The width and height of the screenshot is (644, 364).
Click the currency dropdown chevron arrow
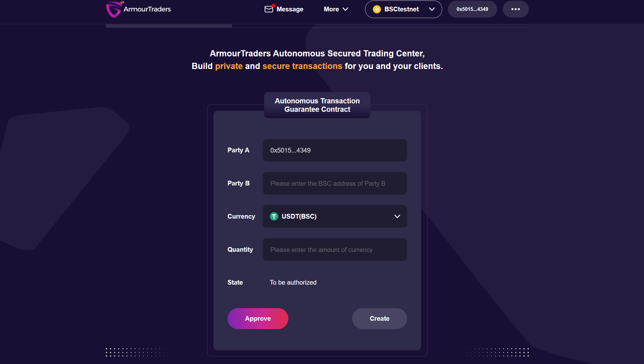coord(397,216)
